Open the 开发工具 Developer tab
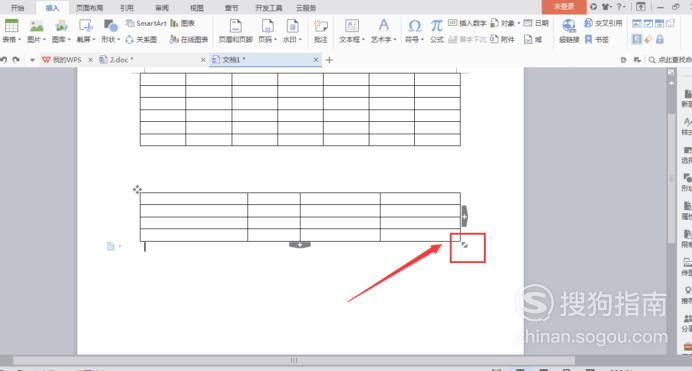Viewport: 692px width, 371px height. pyautogui.click(x=269, y=8)
